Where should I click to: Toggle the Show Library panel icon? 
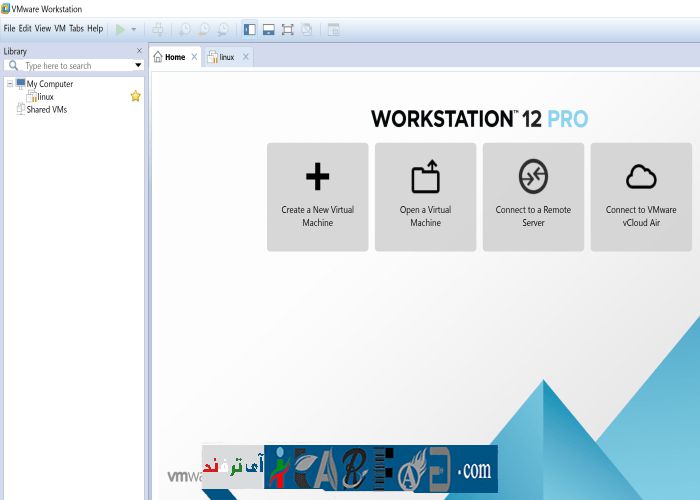pyautogui.click(x=249, y=29)
